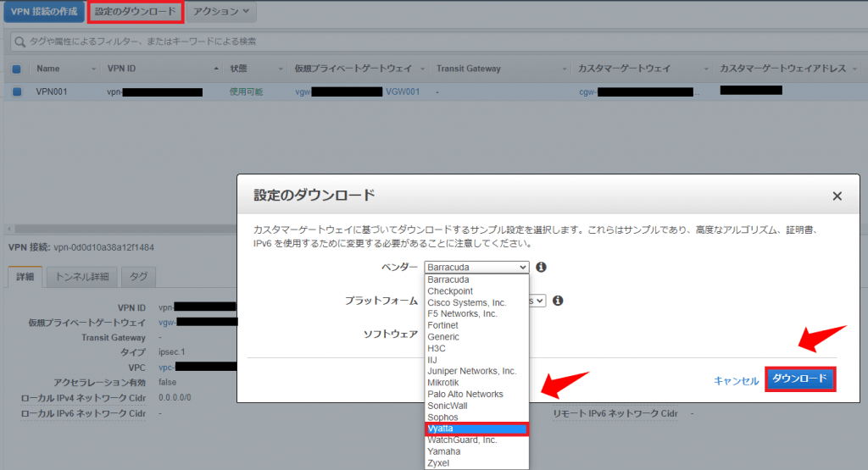
Task: Sort by the VPN ID column header
Action: coord(121,69)
